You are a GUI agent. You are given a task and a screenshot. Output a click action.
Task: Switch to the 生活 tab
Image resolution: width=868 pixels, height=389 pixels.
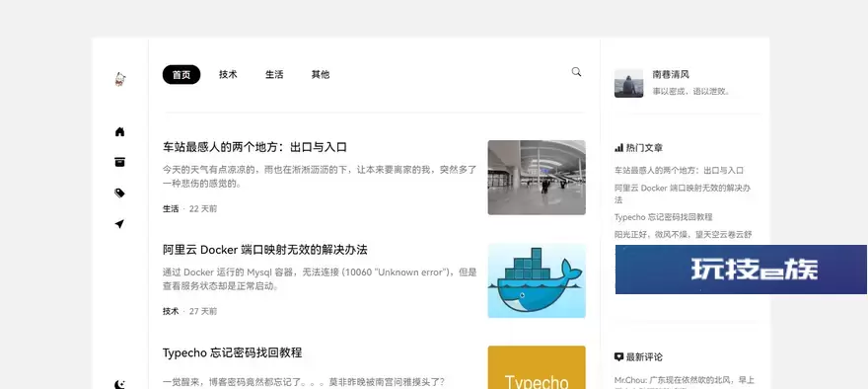pyautogui.click(x=274, y=75)
